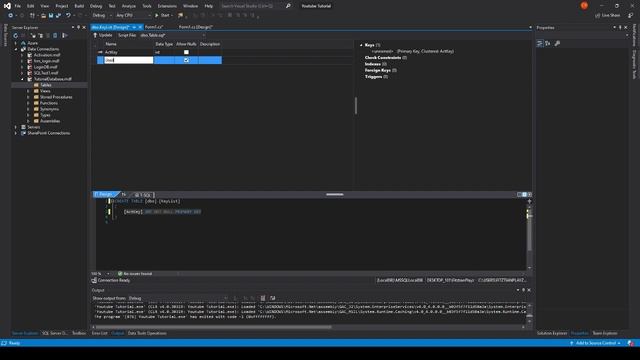This screenshot has height=360, width=640.
Task: Select LoginDB.mdf in Server Explorer
Action: click(x=45, y=67)
